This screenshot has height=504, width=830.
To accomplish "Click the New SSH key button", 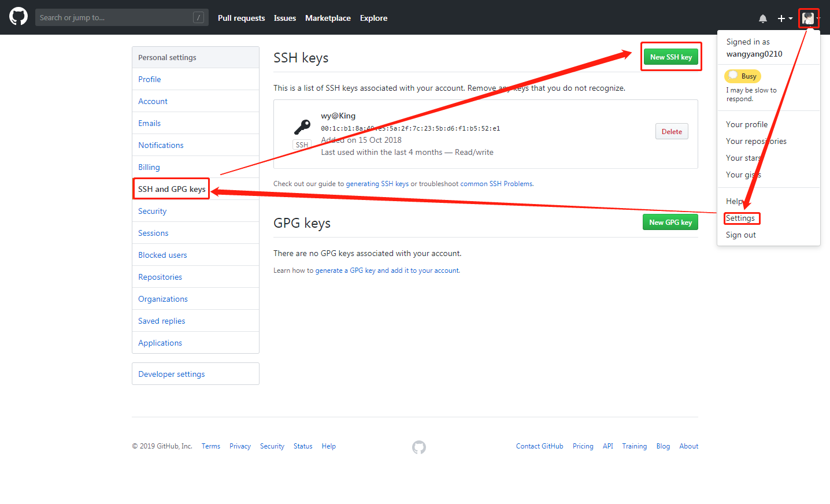I will (670, 57).
